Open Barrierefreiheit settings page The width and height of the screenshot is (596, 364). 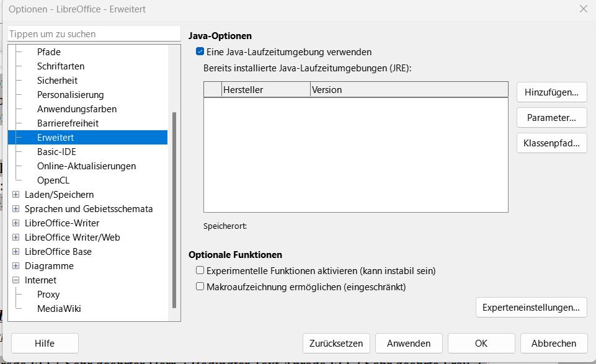coord(68,123)
